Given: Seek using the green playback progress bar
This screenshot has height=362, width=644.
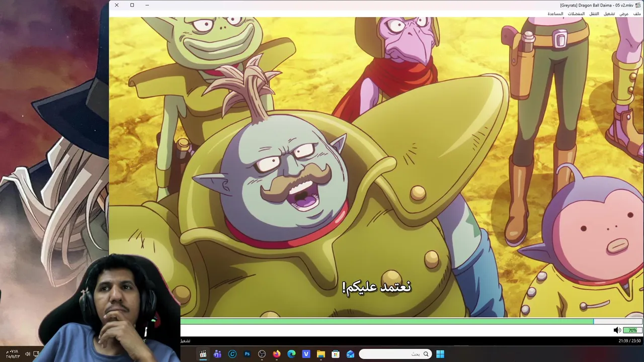Looking at the screenshot, I should (412, 321).
